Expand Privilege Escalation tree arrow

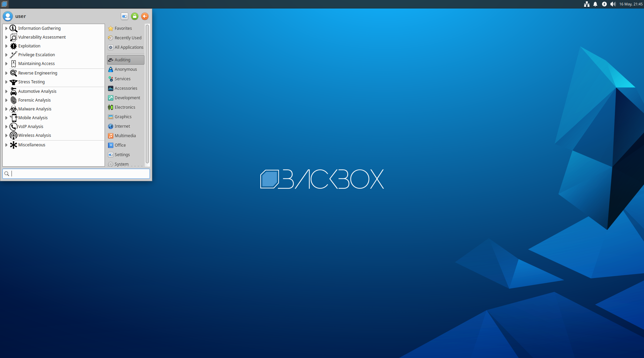6,55
